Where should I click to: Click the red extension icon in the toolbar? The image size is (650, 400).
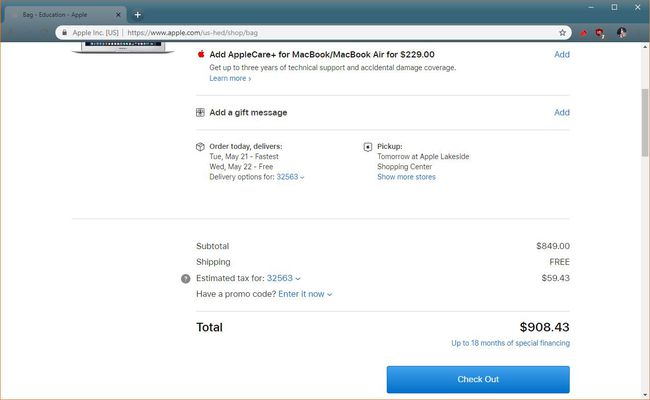[584, 33]
